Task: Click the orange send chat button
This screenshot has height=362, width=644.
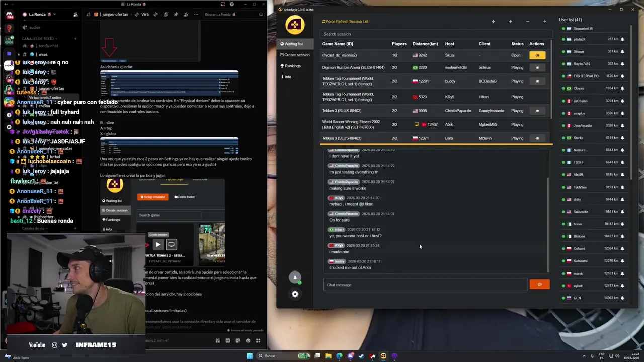Action: coord(540,285)
